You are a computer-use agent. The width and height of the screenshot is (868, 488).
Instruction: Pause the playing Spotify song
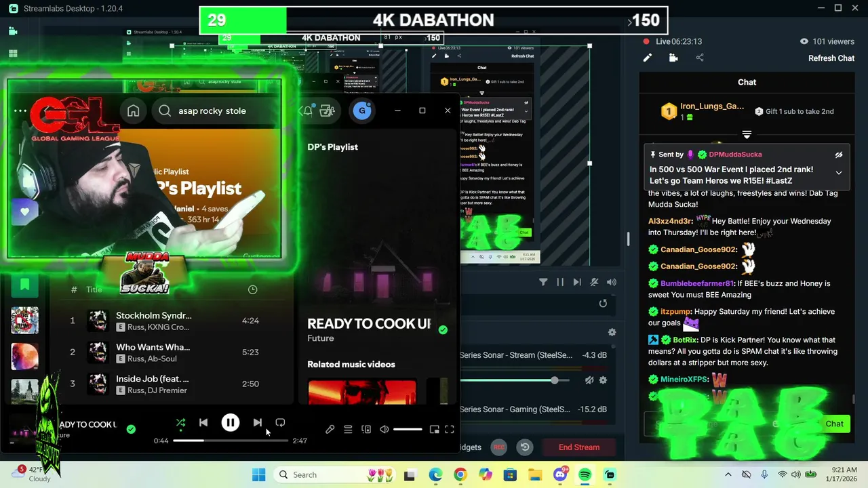tap(231, 422)
